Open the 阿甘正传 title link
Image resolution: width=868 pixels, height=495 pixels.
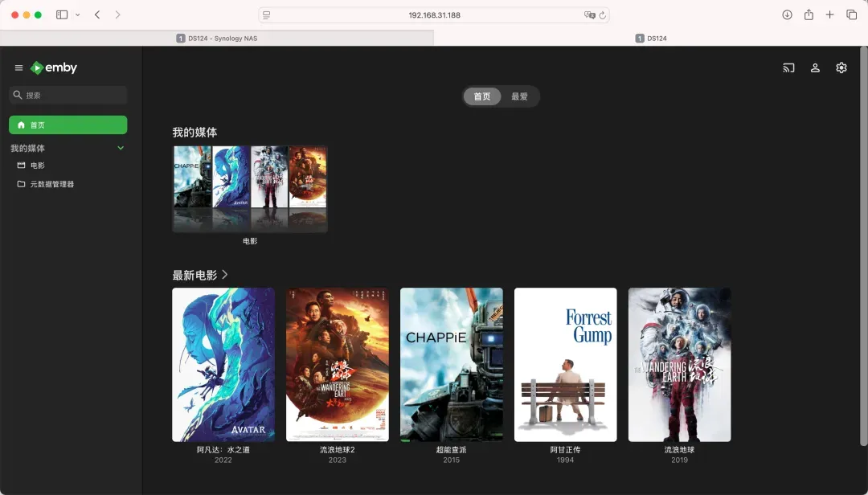(565, 449)
